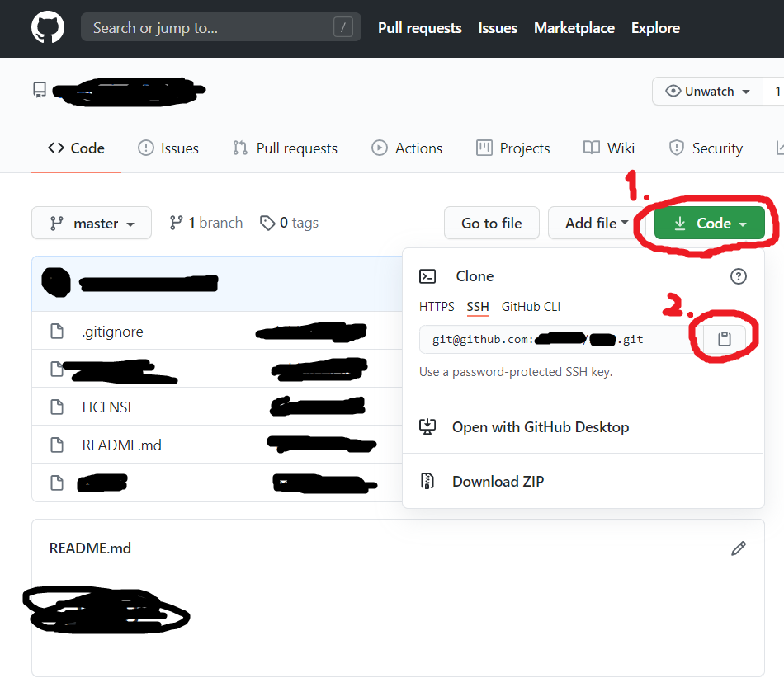Click the ZIP file icon

pos(427,481)
